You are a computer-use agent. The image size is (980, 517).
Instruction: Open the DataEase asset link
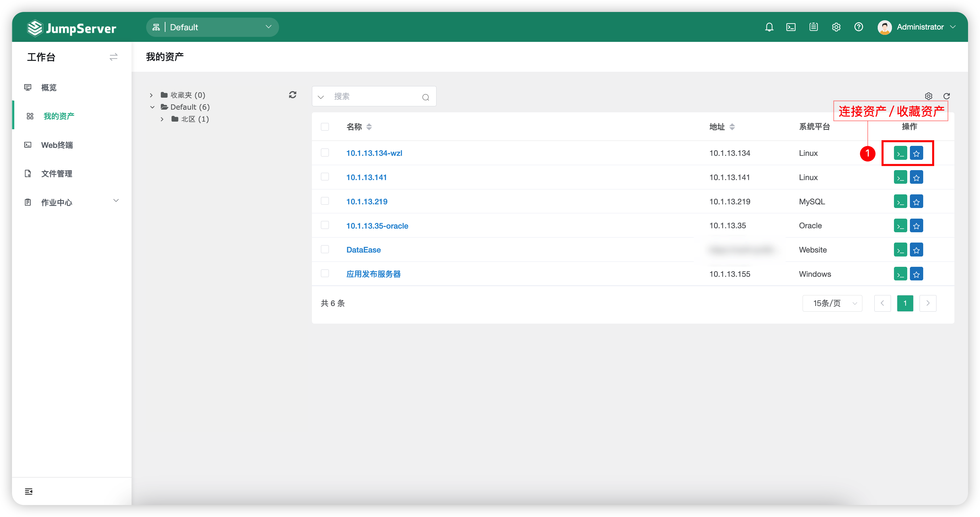pyautogui.click(x=363, y=250)
